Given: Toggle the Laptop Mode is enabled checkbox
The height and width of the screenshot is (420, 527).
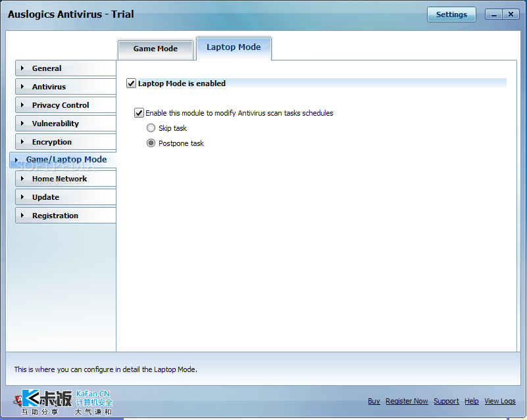Looking at the screenshot, I should click(x=131, y=83).
